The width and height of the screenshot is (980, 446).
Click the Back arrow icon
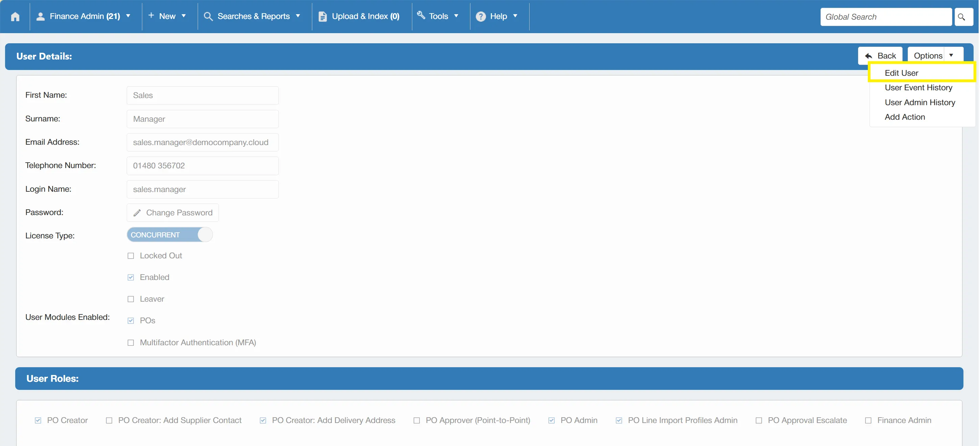pyautogui.click(x=868, y=56)
